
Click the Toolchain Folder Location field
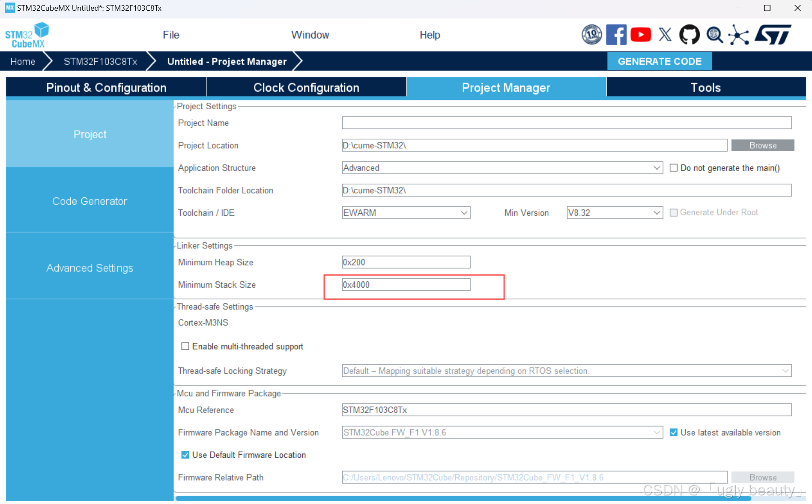click(x=567, y=190)
